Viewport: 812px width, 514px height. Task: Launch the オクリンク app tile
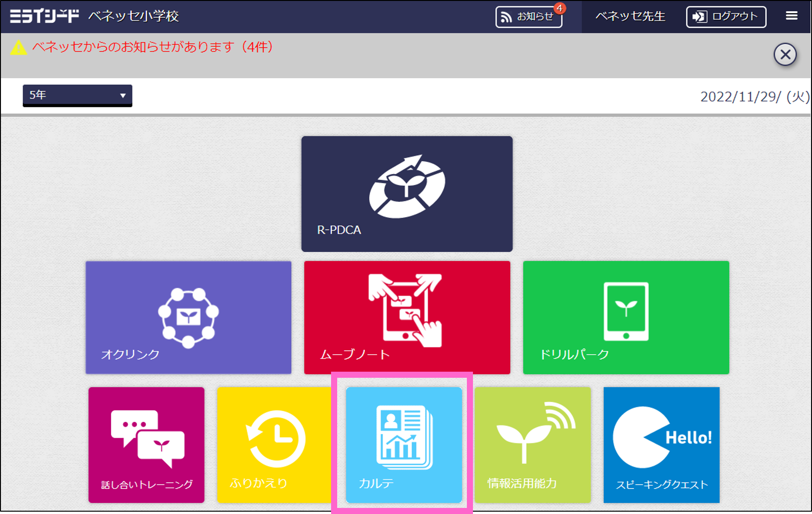188,317
